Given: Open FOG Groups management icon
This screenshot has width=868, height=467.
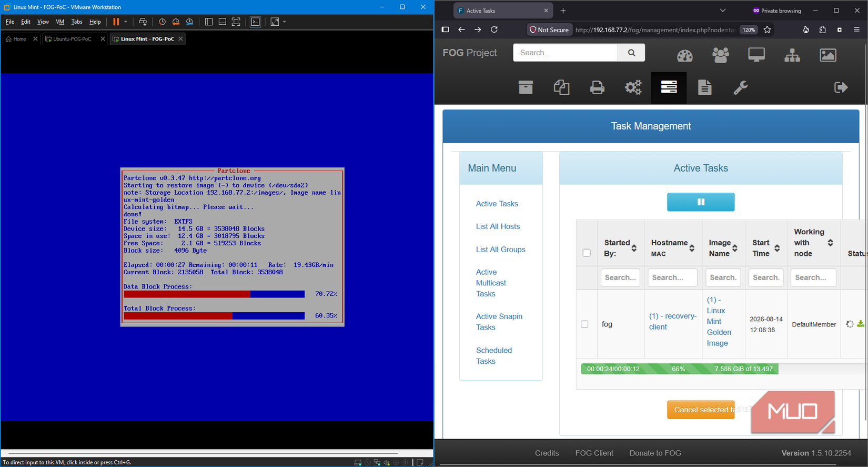Looking at the screenshot, I should click(x=792, y=55).
